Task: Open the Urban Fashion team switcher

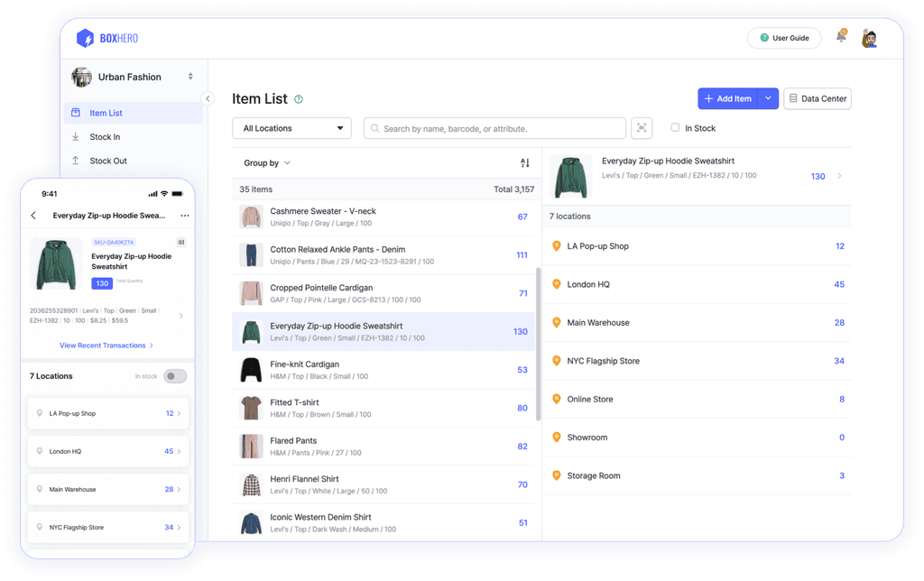Action: tap(190, 77)
